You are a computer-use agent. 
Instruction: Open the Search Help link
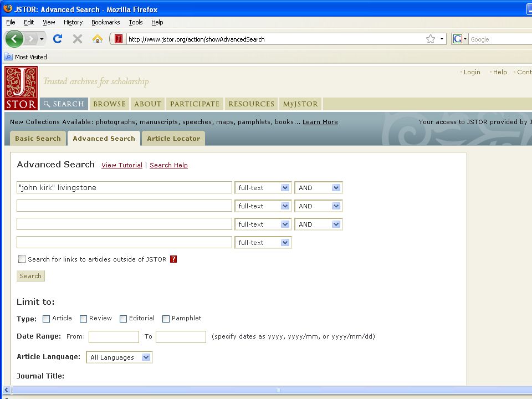coord(168,165)
